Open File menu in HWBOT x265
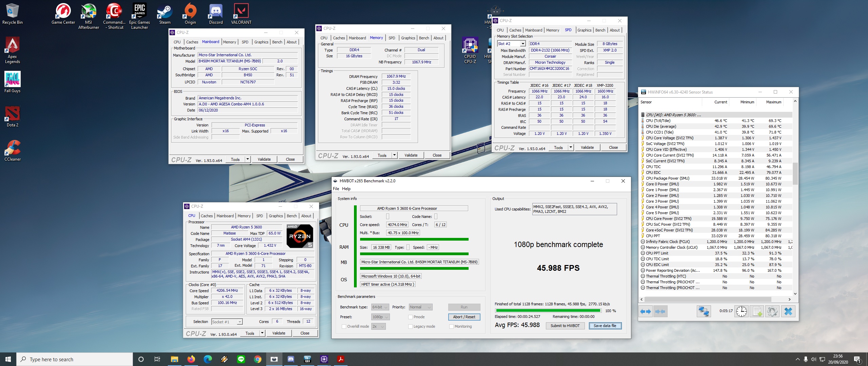 [x=336, y=189]
